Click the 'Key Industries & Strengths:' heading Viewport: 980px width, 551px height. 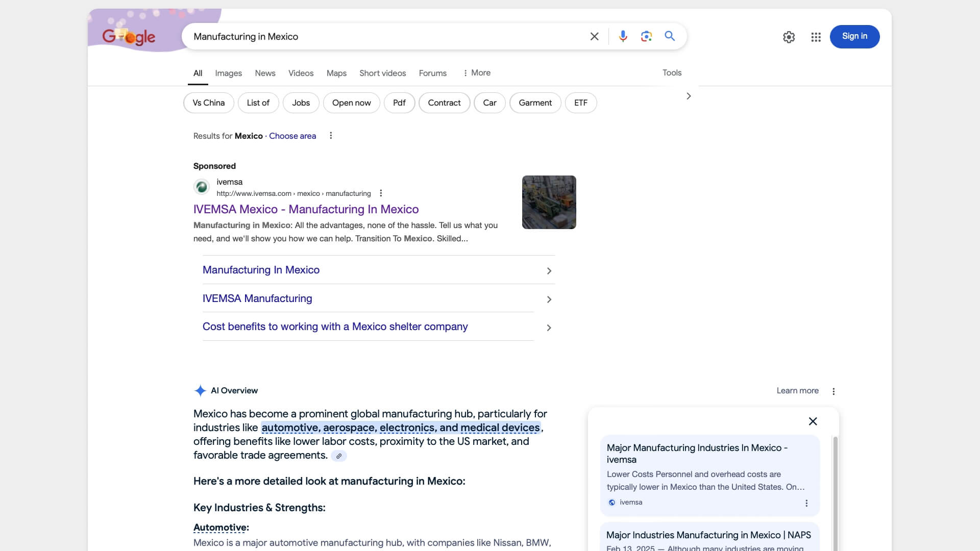[x=259, y=508]
